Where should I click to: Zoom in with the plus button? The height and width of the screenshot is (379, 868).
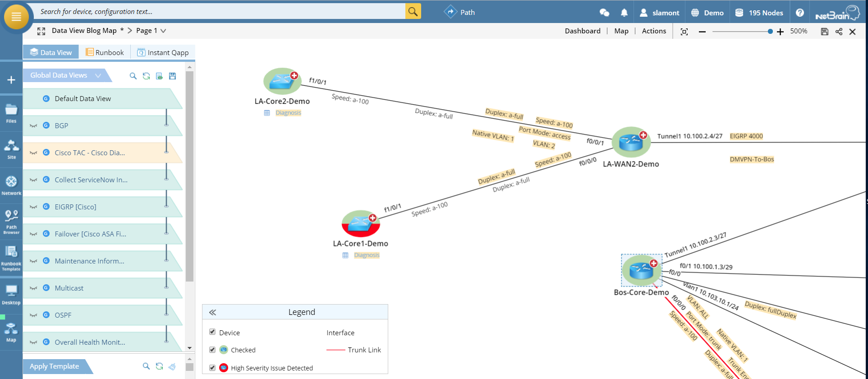point(780,32)
